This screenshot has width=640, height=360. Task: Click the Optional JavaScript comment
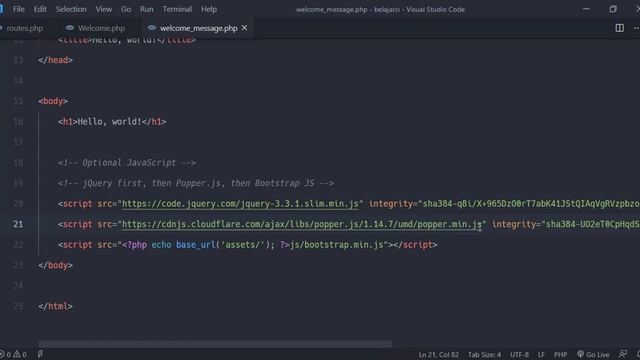pyautogui.click(x=127, y=162)
